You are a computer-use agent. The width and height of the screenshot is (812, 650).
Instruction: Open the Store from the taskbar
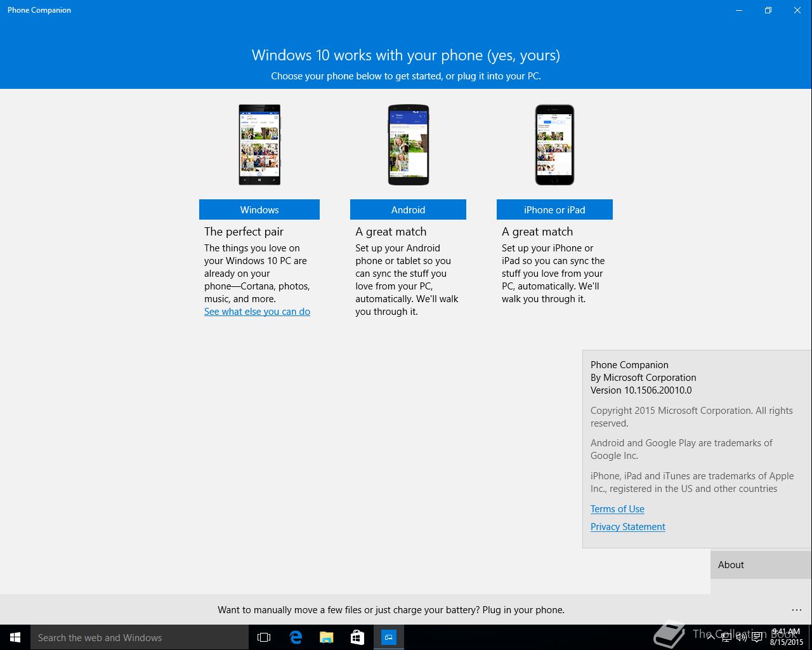click(x=357, y=637)
